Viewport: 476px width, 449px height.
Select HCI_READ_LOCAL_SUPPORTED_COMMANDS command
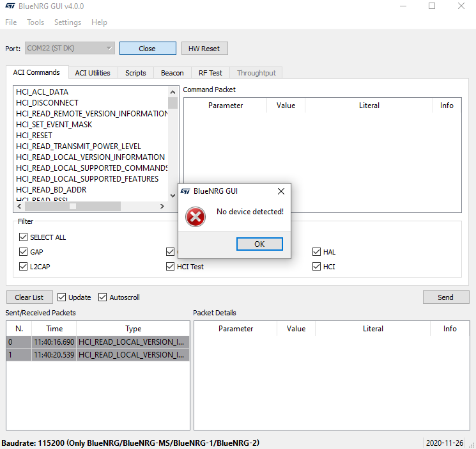[91, 168]
